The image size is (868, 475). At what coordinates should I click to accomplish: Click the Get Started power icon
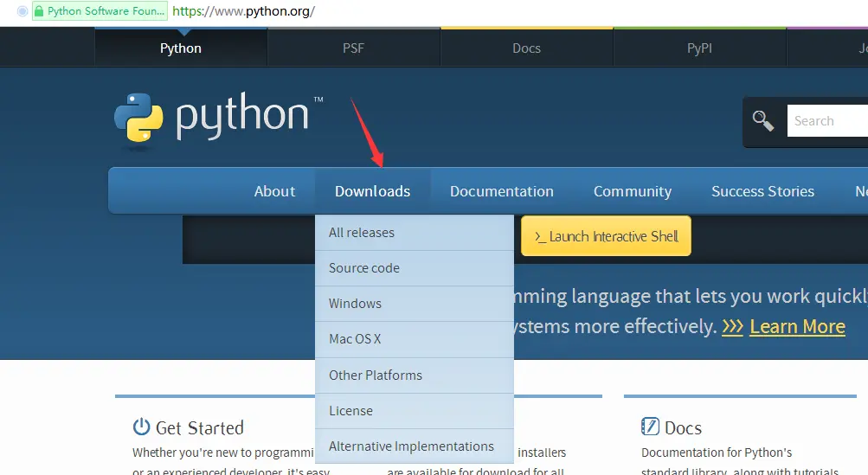(141, 427)
